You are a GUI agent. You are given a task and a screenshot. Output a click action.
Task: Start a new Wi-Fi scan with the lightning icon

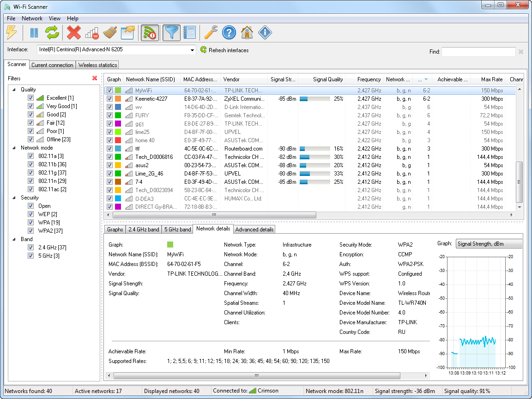12,32
